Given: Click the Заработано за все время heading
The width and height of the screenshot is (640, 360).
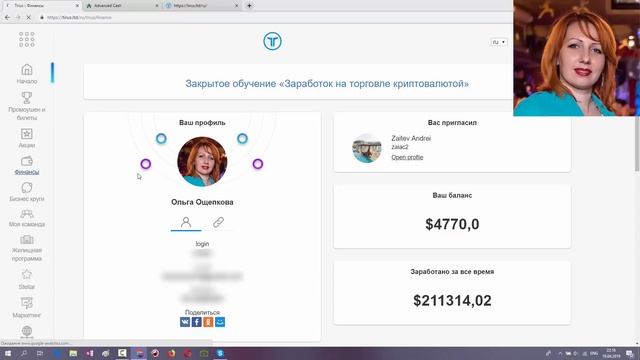Looking at the screenshot, I should tap(452, 271).
